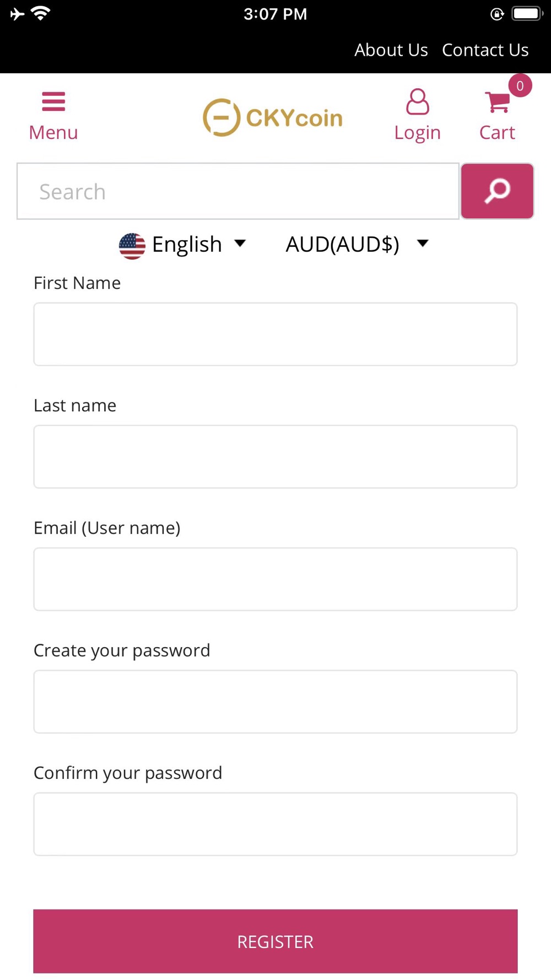Focus the Confirm your password field
Viewport: 551px width, 980px height.
pyautogui.click(x=275, y=824)
